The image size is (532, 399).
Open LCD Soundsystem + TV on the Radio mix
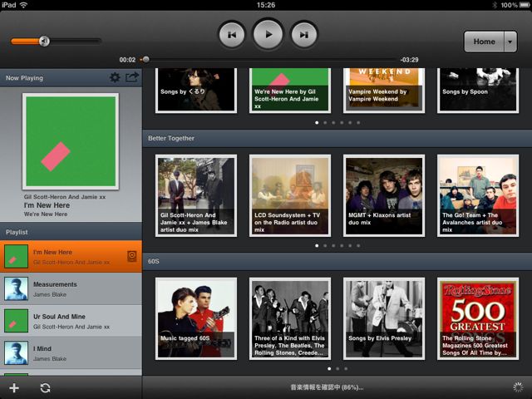click(x=290, y=196)
